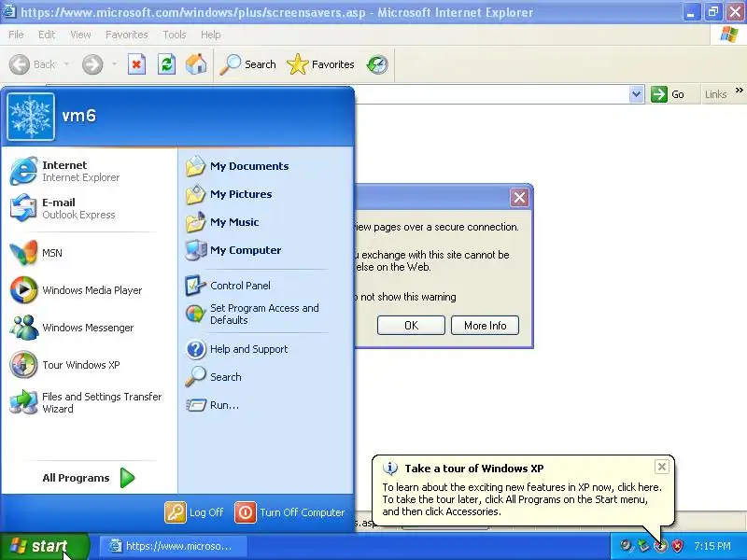Viewport: 747px width, 560px height.
Task: Close the Take a tour balloon
Action: [662, 468]
